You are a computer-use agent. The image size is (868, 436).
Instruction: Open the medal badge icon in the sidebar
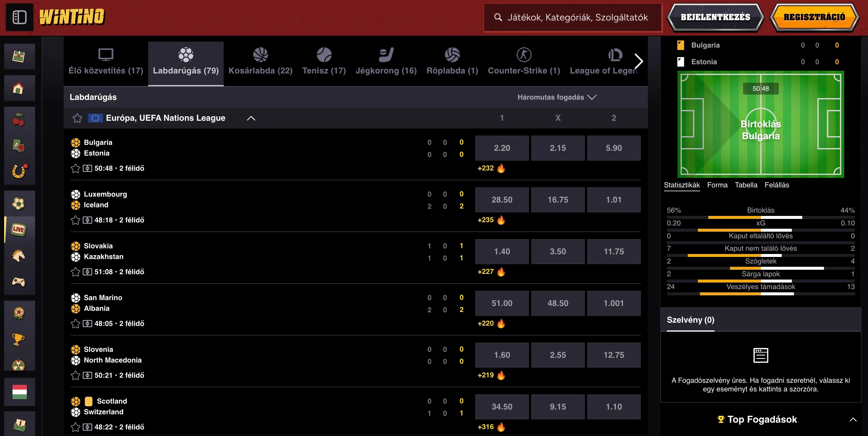point(19,313)
